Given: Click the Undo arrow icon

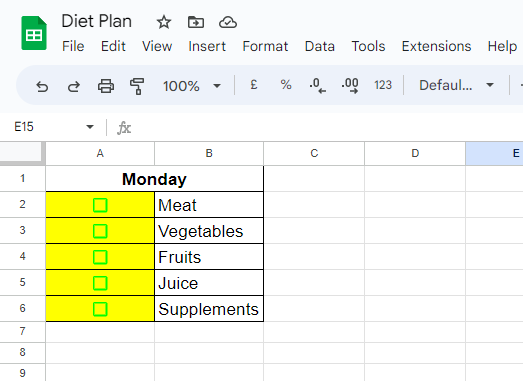Looking at the screenshot, I should coord(42,86).
